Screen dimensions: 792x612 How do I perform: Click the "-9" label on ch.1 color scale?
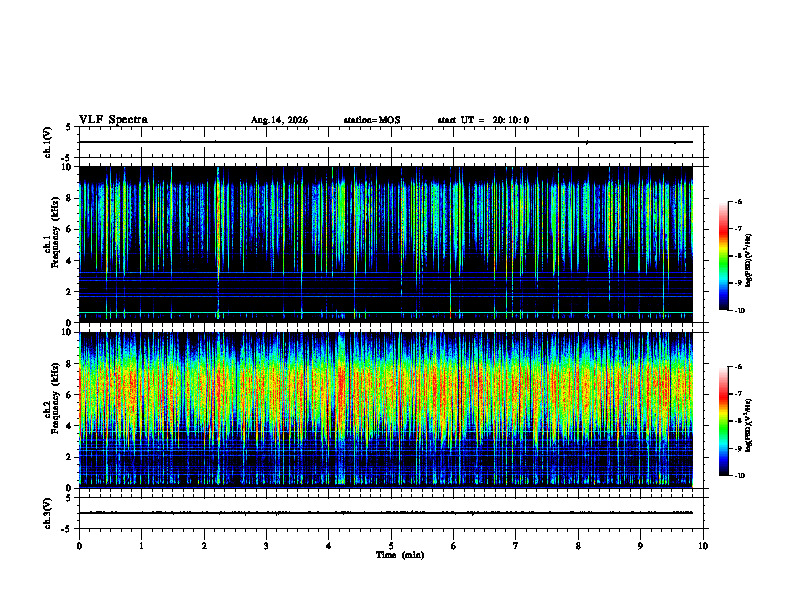click(x=738, y=283)
